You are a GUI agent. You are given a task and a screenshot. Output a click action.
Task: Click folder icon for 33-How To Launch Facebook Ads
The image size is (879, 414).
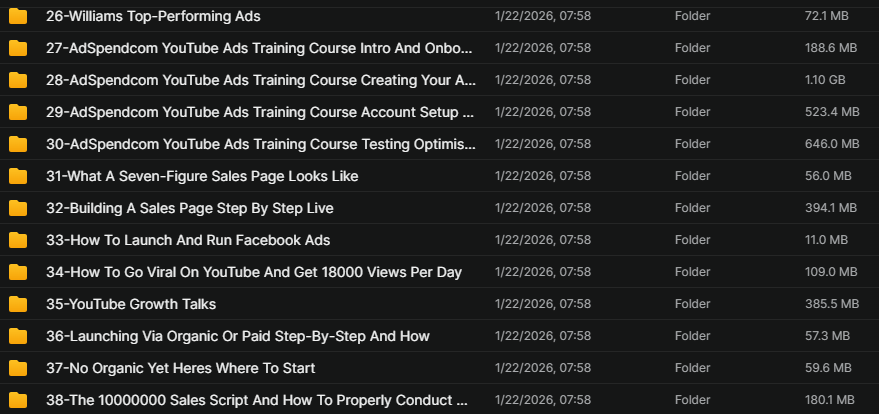(18, 240)
